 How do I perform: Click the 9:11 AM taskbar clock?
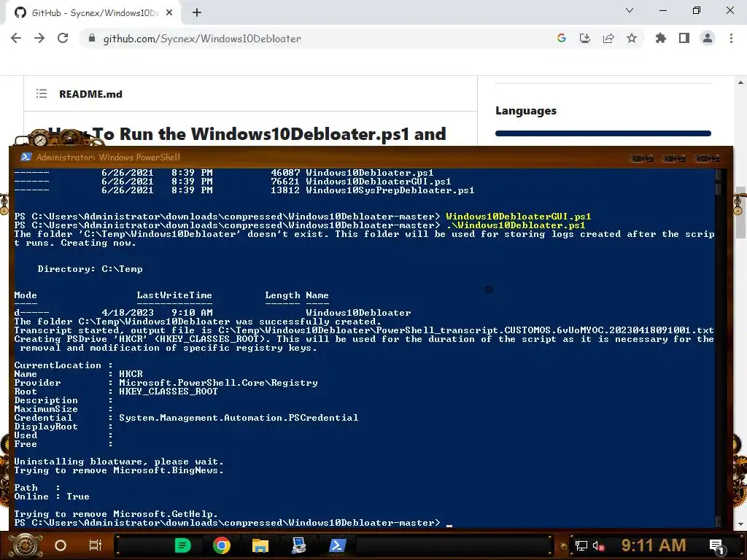point(654,545)
